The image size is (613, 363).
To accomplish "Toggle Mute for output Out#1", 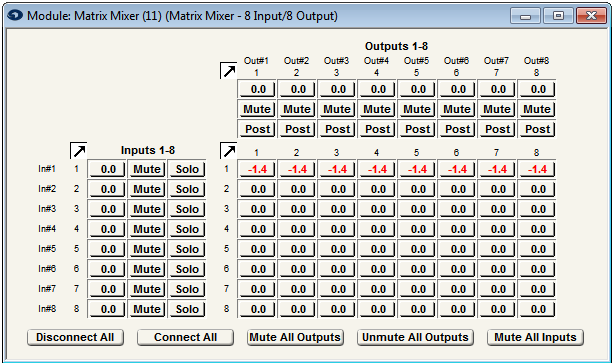I will pyautogui.click(x=257, y=109).
